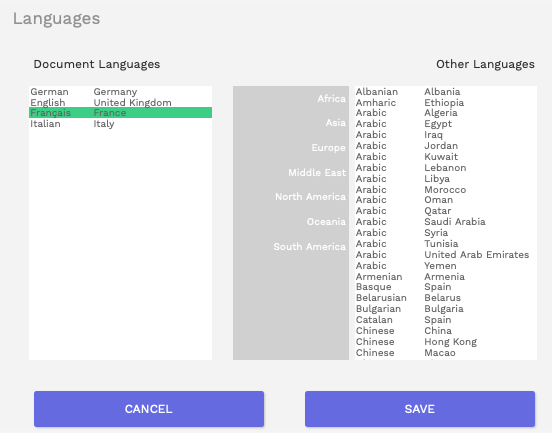The width and height of the screenshot is (552, 433).
Task: Pick Albanian Albania from other languages
Action: pos(445,92)
